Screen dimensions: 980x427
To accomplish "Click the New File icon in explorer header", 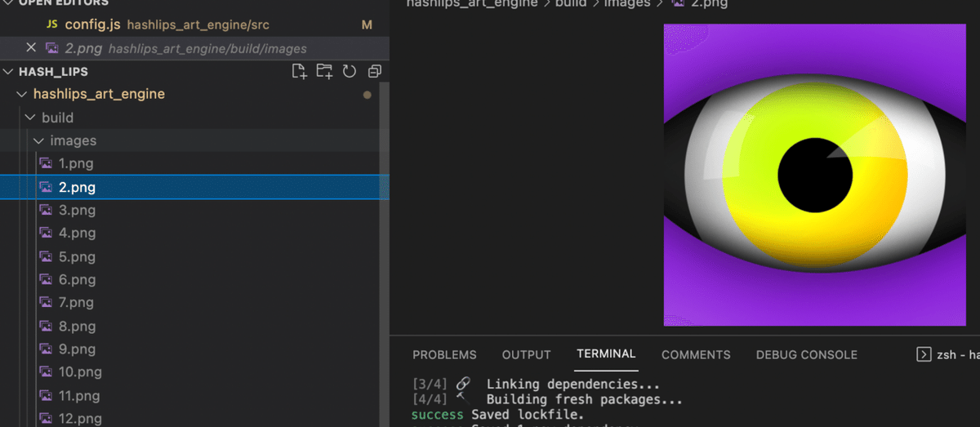I will pos(300,71).
